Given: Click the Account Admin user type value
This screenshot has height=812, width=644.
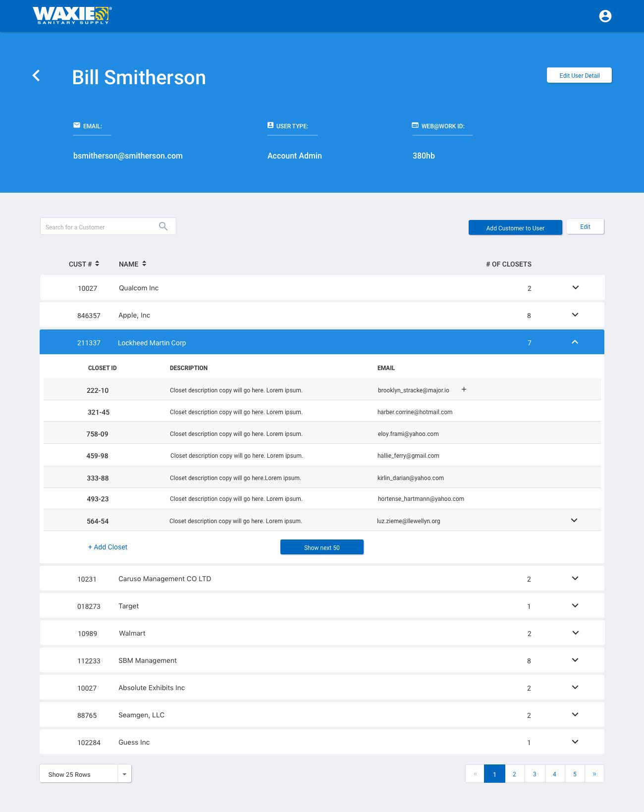Looking at the screenshot, I should point(295,156).
